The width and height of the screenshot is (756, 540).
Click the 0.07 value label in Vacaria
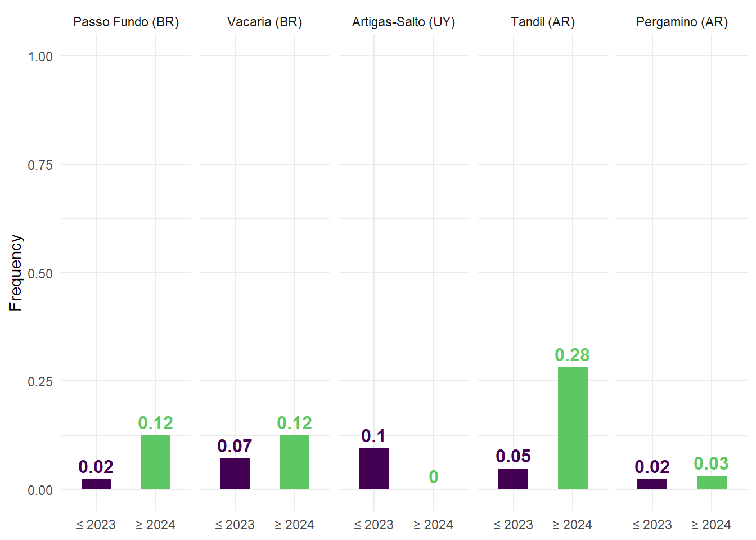click(x=235, y=446)
